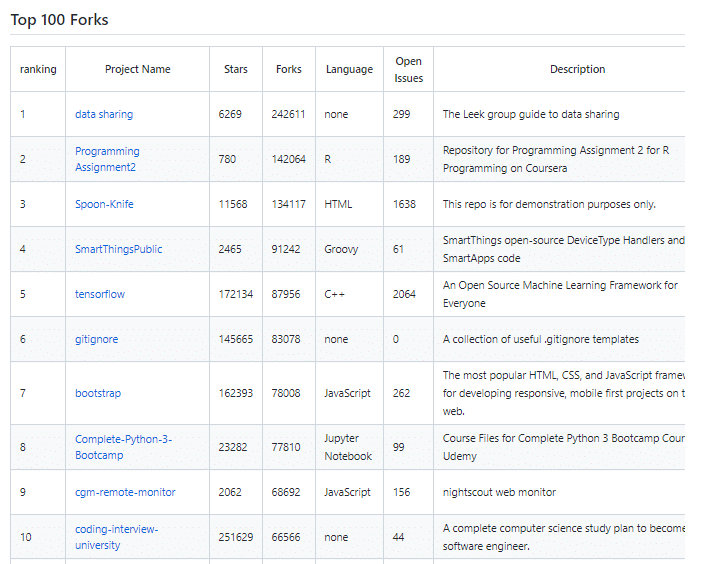
Task: Open the data sharing project link
Action: pos(104,114)
